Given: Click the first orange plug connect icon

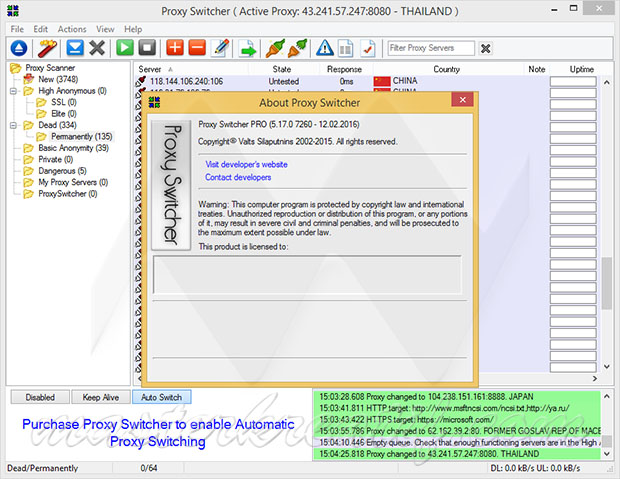Looking at the screenshot, I should point(275,48).
